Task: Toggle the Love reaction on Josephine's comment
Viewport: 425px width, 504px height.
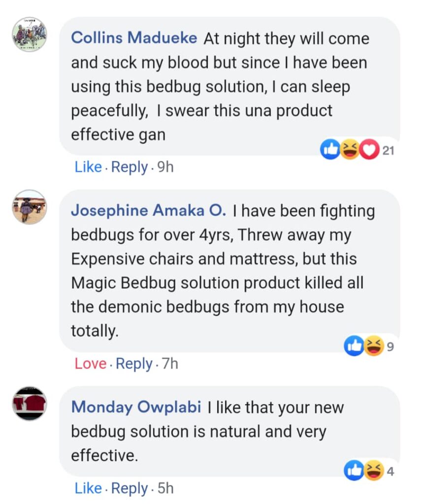Action: click(91, 364)
